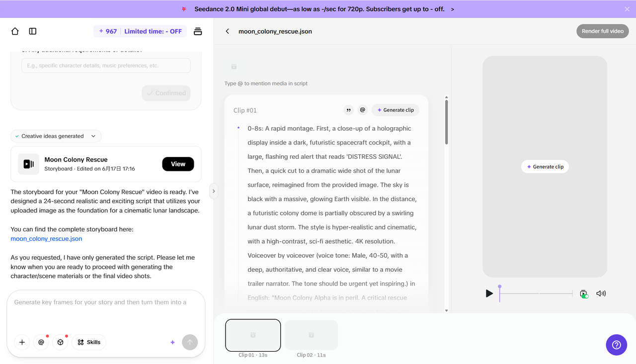
Task: Go to the home page icon
Action: coord(15,31)
